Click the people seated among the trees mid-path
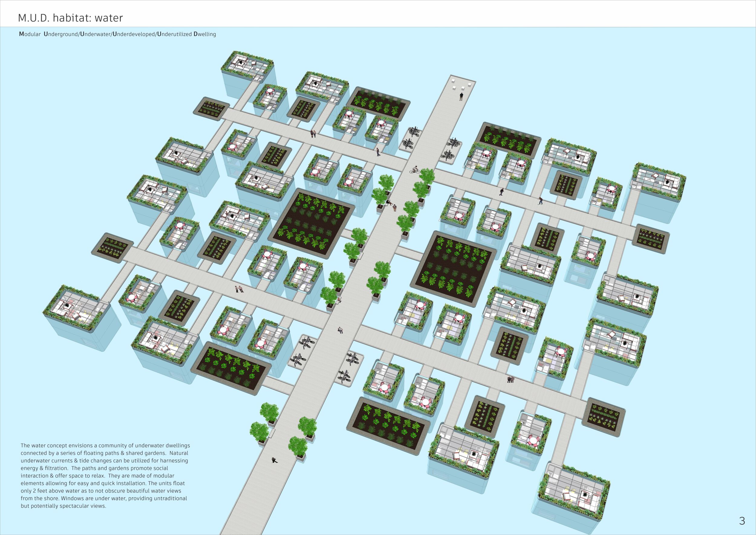The image size is (756, 535). [392, 205]
